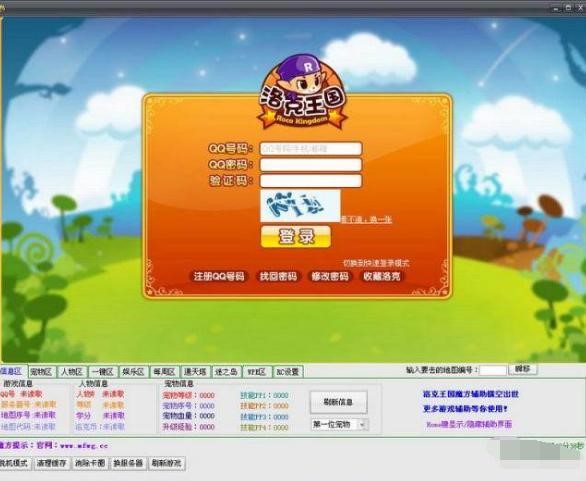The height and width of the screenshot is (481, 586).
Task: Switch to the 一键区 tab
Action: (103, 372)
